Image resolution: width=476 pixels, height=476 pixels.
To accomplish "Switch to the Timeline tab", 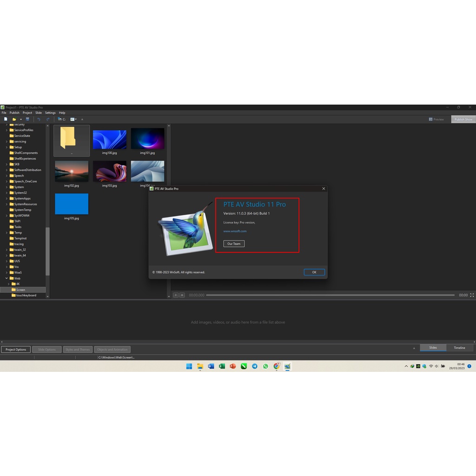I will click(459, 348).
